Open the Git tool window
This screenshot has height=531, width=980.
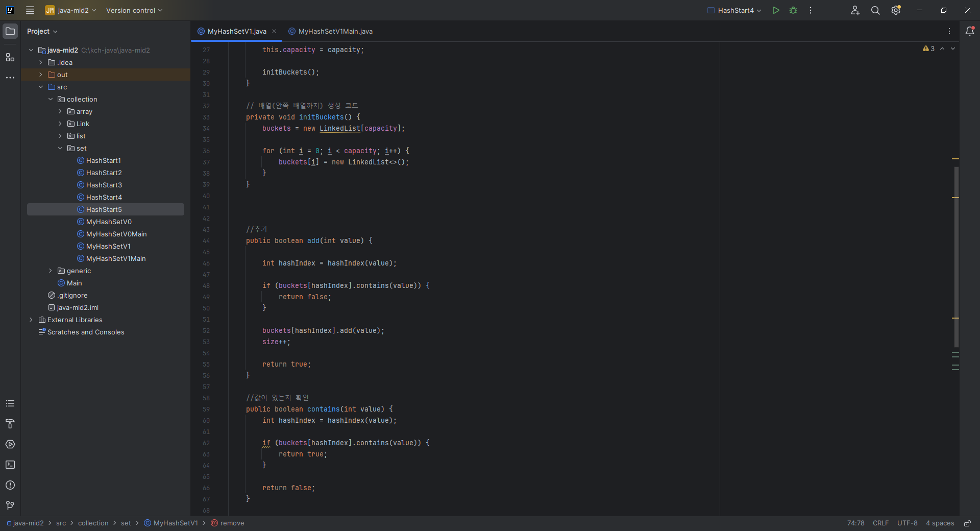point(10,505)
